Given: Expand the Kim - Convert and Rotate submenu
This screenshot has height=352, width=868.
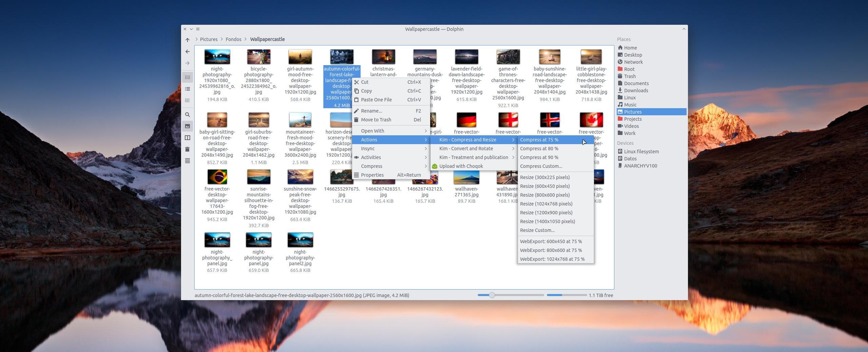Looking at the screenshot, I should (467, 148).
